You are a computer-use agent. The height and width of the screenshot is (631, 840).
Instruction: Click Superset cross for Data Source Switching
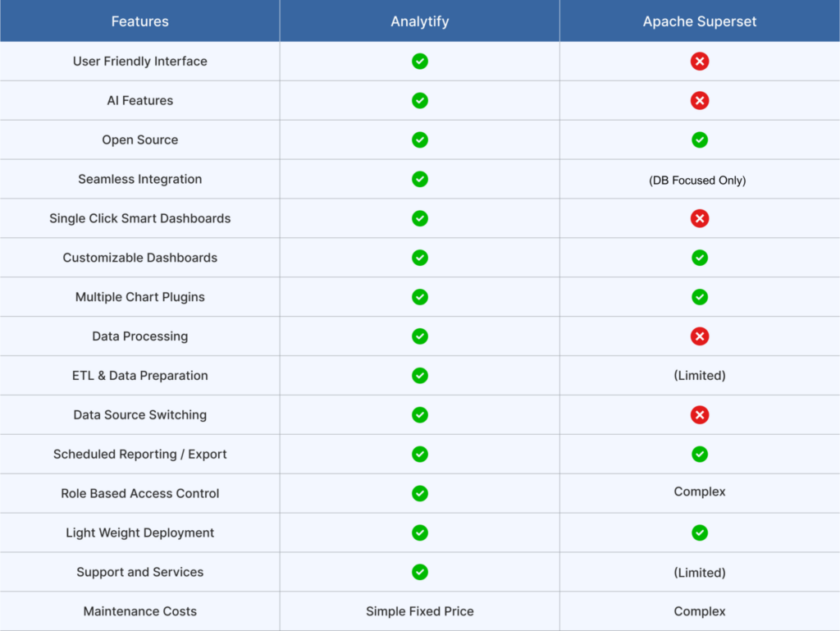coord(699,414)
